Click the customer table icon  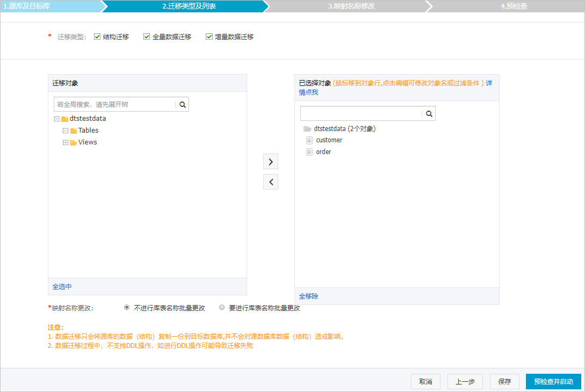309,140
